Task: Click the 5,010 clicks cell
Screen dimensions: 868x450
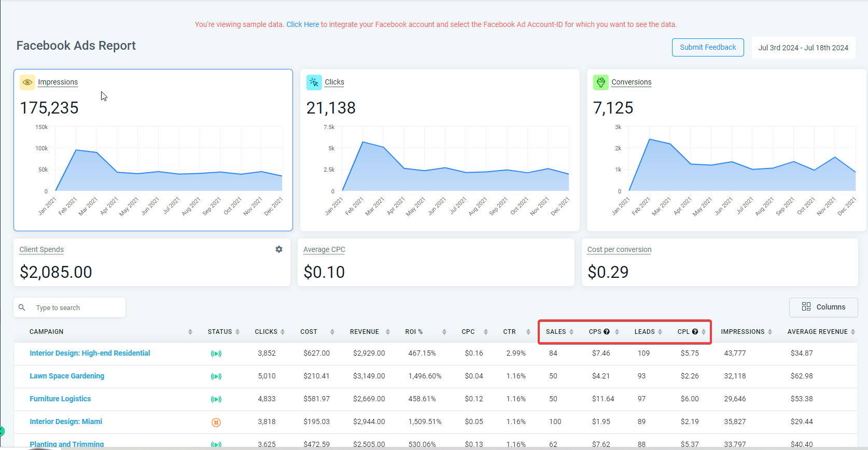Action: 267,376
